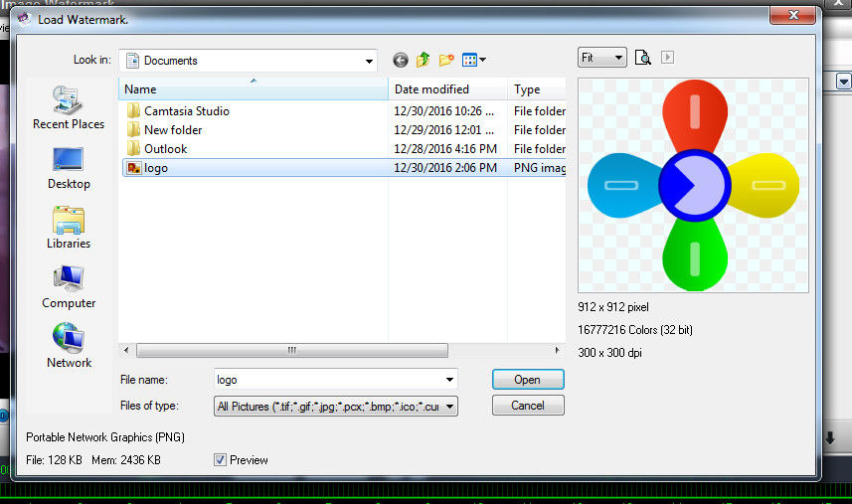
Task: Click the Cancel button
Action: click(528, 406)
